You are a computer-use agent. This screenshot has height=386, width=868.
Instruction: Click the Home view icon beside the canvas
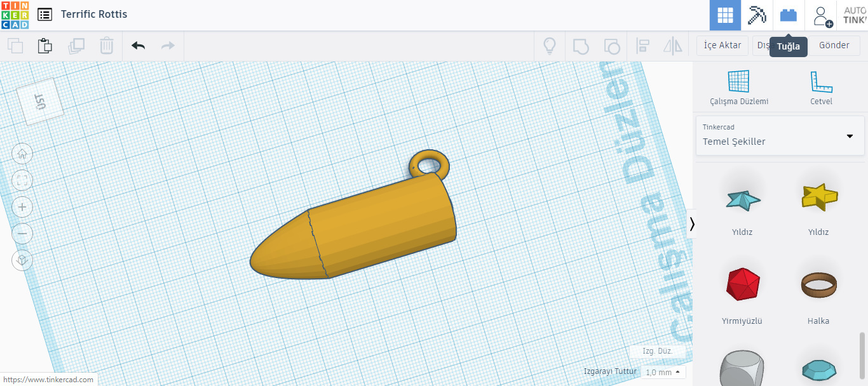coord(22,154)
